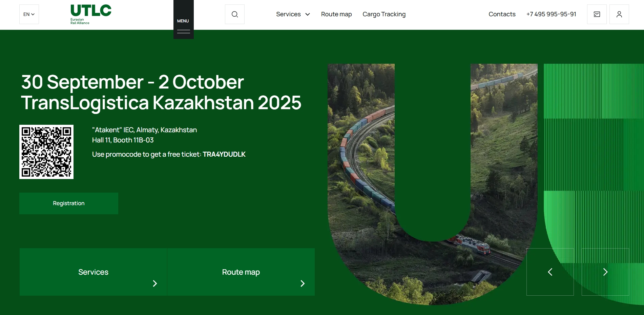The width and height of the screenshot is (644, 315).
Task: Click the QR code image
Action: tap(46, 152)
